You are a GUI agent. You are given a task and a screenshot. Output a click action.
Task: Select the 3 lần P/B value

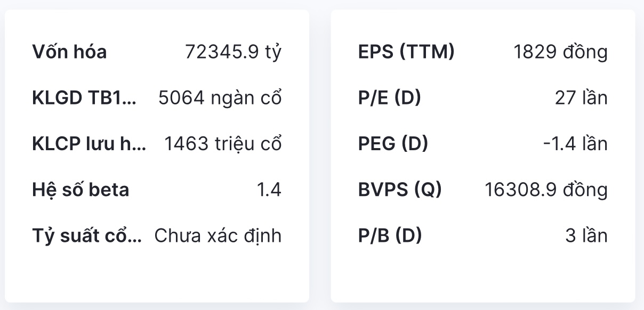586,235
